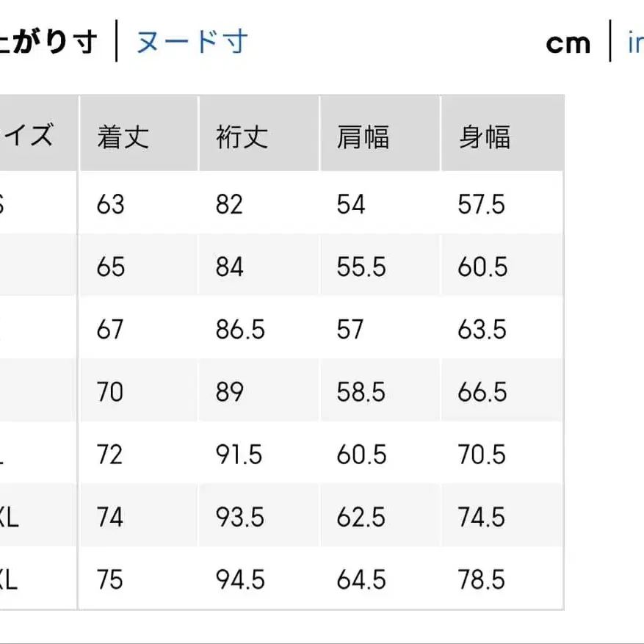Click the 70 length value cell
Screen dimensions: 644x644
pos(109,392)
